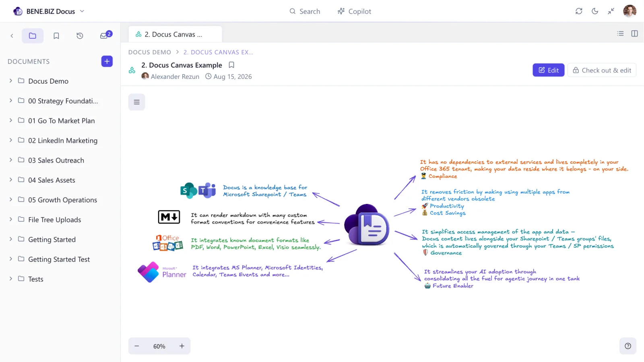Expand the Getting Started folder chevron
644x362 pixels.
click(11, 239)
